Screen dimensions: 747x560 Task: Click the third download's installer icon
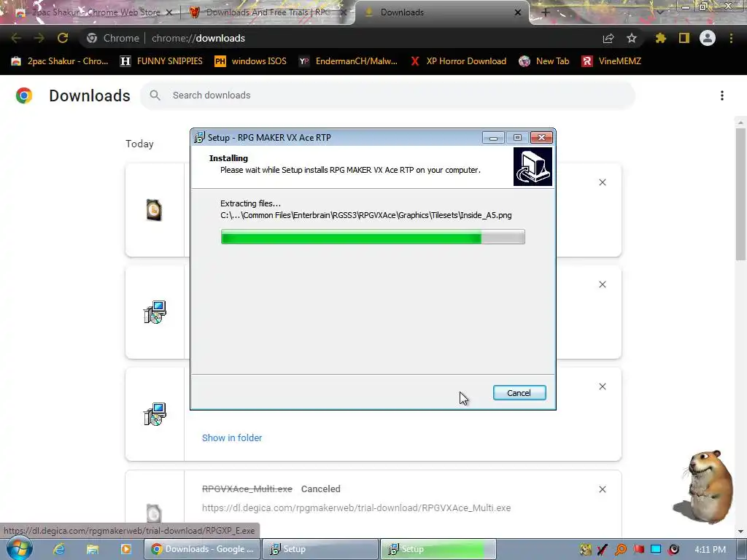click(x=155, y=414)
